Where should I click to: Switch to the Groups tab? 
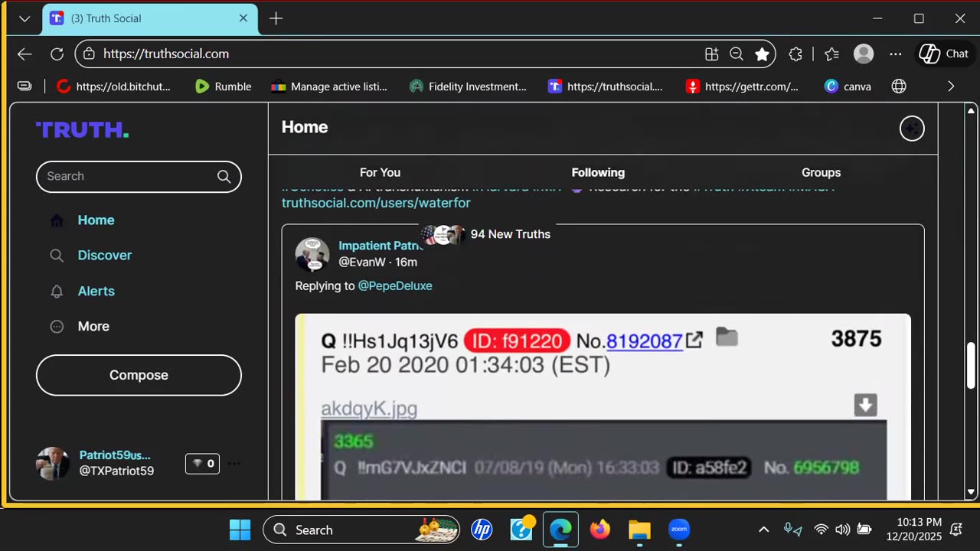(x=821, y=173)
